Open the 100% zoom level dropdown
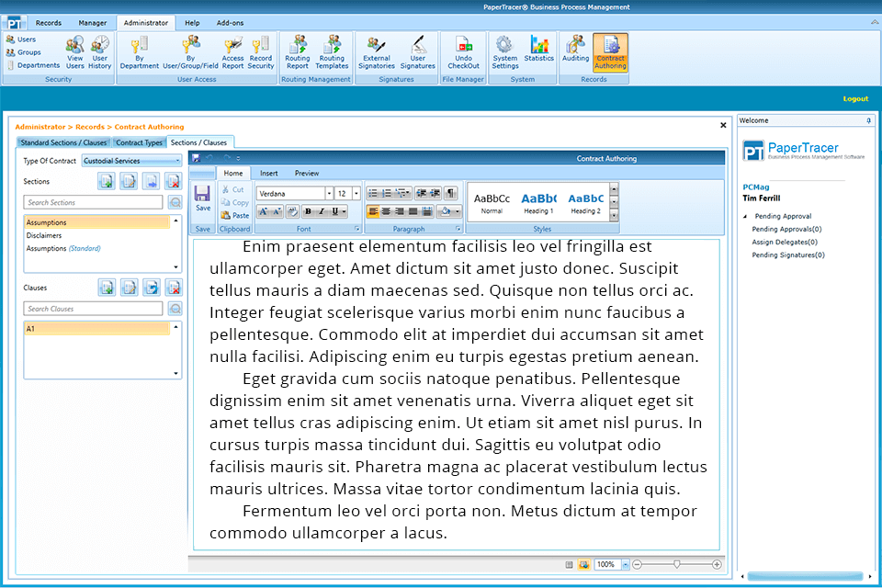Viewport: 882px width, 588px height. tap(626, 564)
